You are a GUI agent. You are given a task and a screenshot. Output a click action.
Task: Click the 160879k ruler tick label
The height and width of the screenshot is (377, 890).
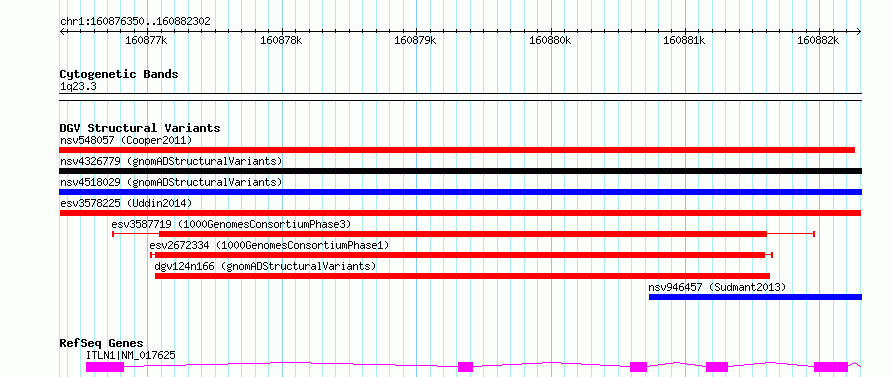415,40
